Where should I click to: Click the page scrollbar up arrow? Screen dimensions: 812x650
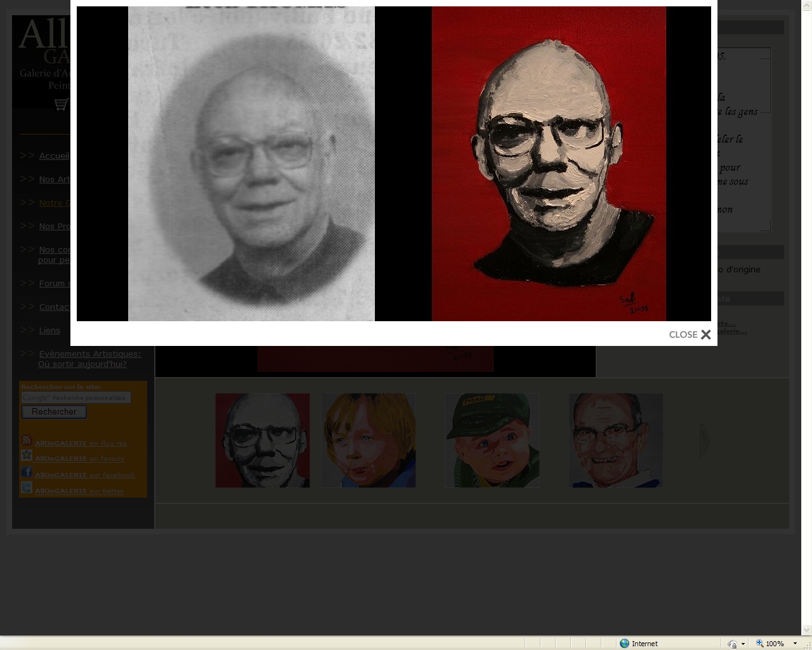pyautogui.click(x=807, y=4)
